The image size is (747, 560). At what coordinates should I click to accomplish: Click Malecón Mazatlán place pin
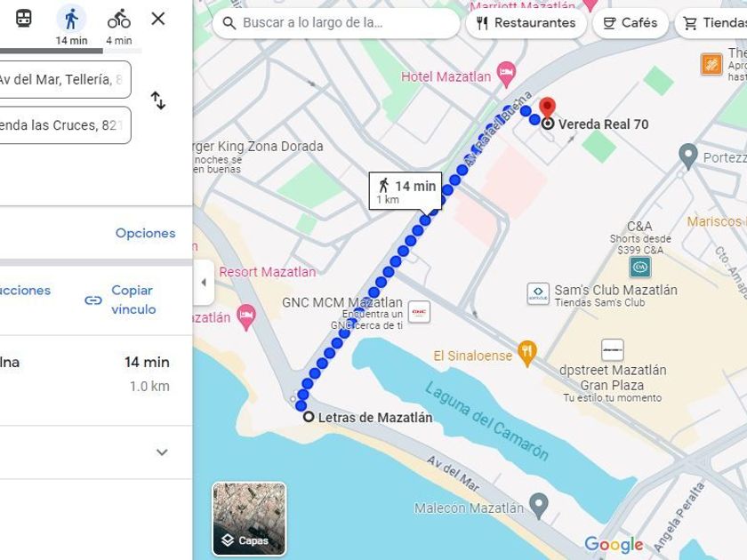pyautogui.click(x=539, y=506)
